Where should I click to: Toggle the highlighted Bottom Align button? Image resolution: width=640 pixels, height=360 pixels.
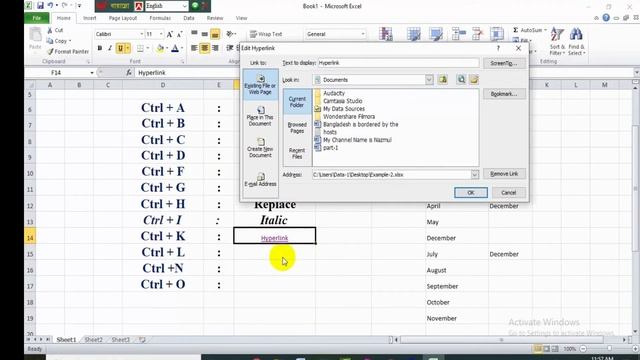coord(215,34)
